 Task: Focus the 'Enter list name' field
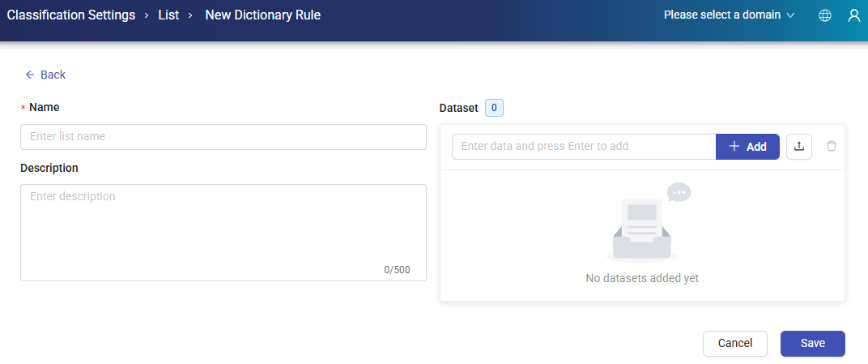[223, 137]
